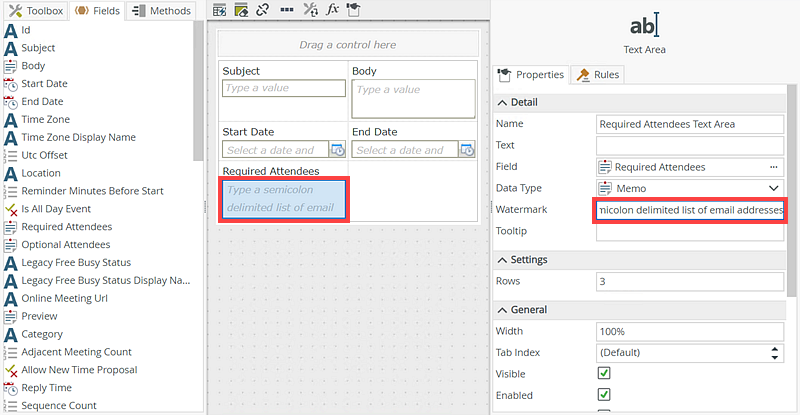This screenshot has height=415, width=800.
Task: Open End Date calendar picker icon
Action: 466,150
